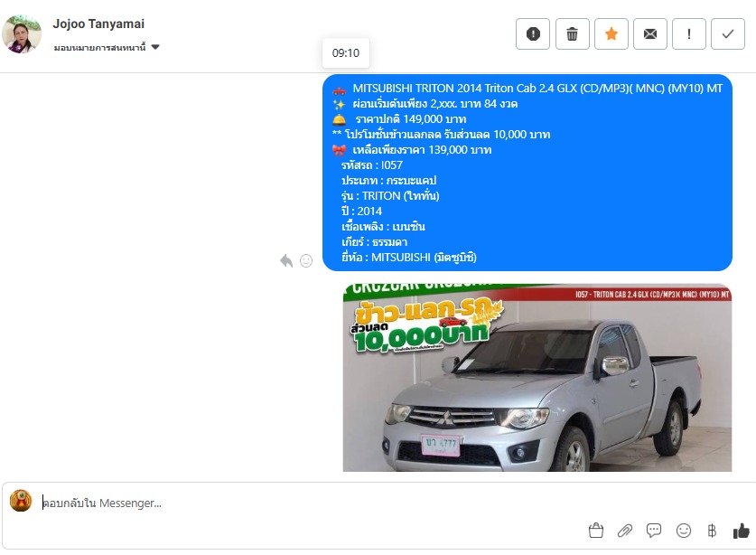Open the shopping bag products icon
The image size is (756, 555).
[x=596, y=531]
